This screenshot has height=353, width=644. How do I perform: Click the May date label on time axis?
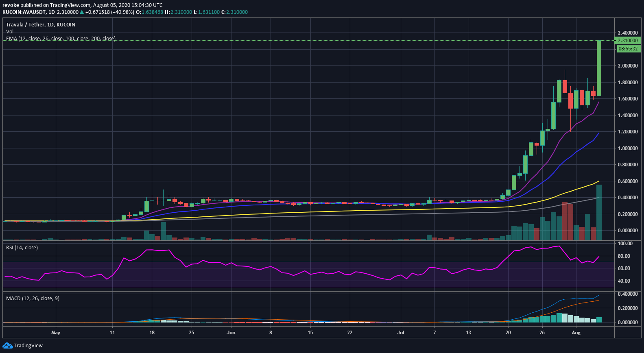click(x=56, y=333)
